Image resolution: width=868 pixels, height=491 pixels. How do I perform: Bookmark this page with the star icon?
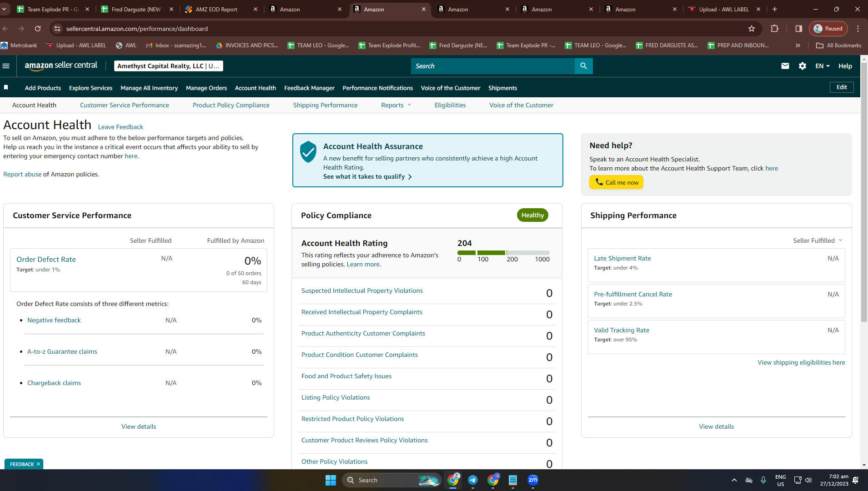coord(752,29)
